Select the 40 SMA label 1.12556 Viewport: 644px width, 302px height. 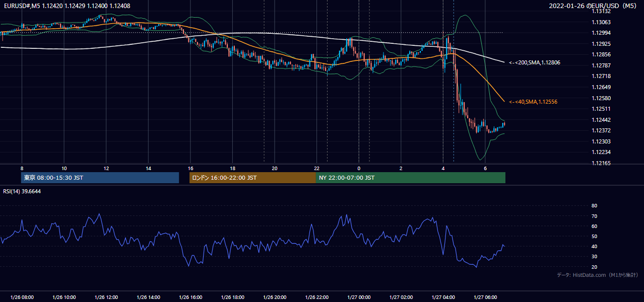[533, 102]
